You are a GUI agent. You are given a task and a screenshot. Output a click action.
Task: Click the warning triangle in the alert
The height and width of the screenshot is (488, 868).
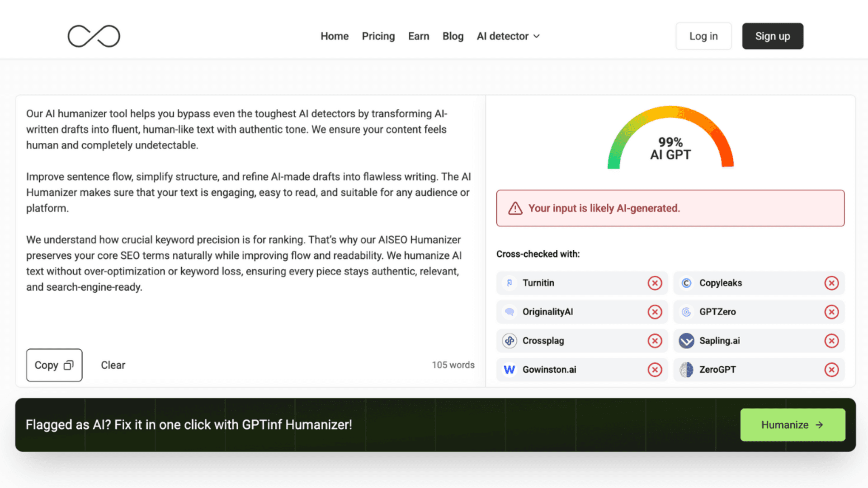[515, 208]
